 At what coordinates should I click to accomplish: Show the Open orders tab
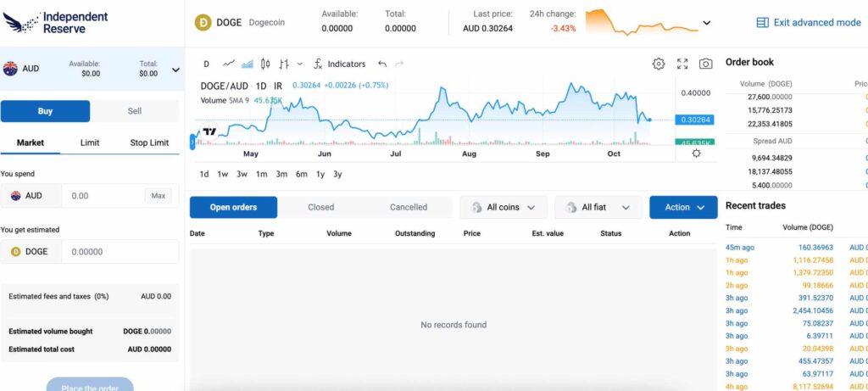[x=234, y=207]
